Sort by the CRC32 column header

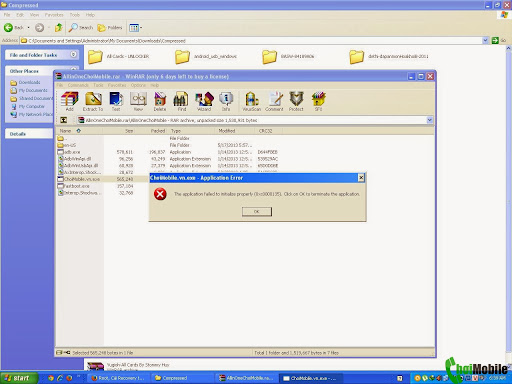[x=269, y=131]
